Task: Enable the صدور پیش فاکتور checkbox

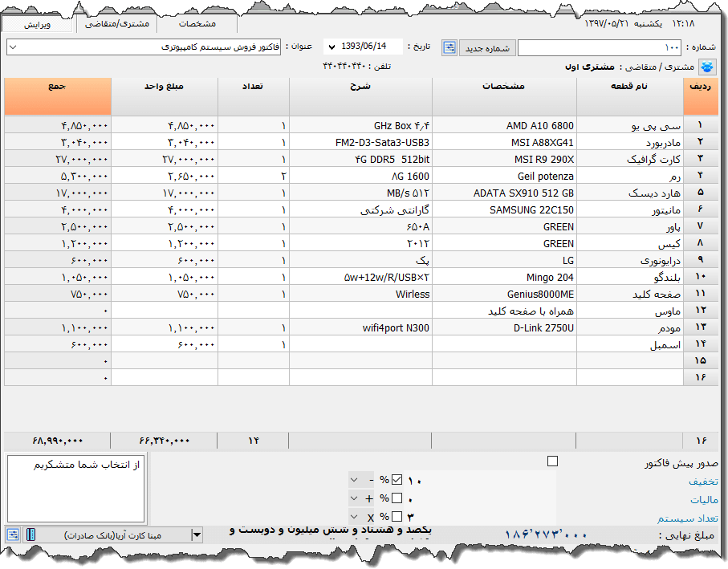Action: pos(551,461)
